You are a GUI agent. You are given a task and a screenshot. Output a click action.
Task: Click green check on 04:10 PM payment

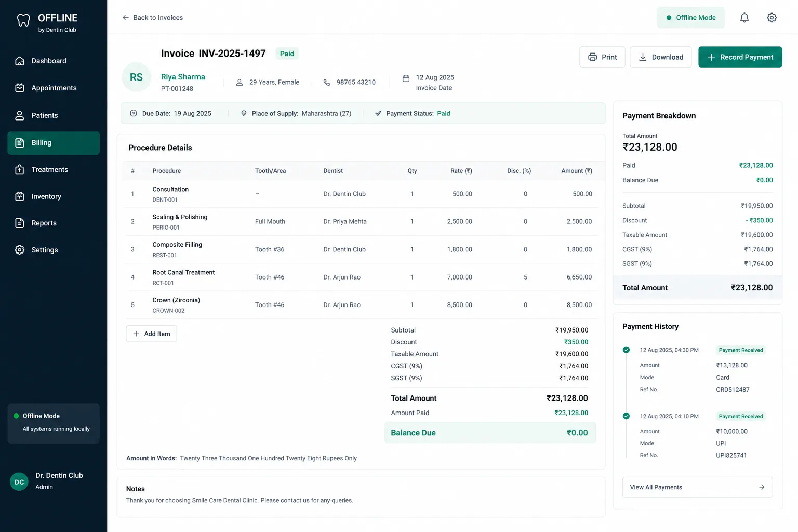(626, 416)
